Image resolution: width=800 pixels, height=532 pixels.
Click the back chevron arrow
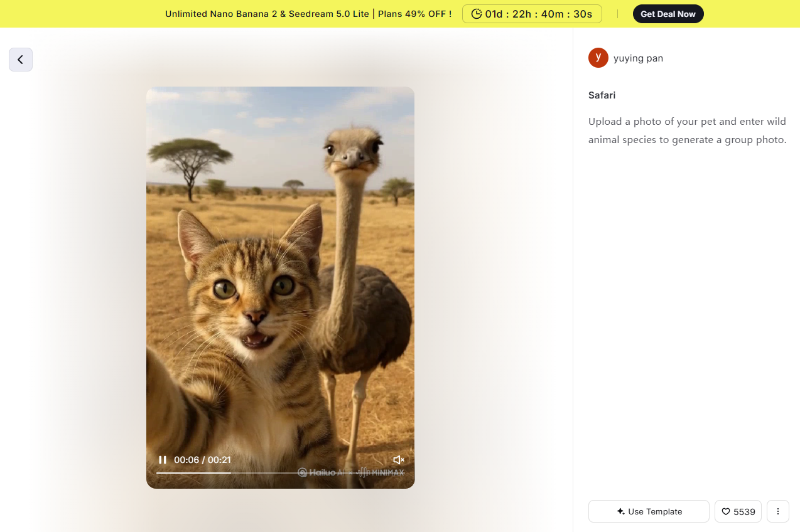[x=20, y=59]
